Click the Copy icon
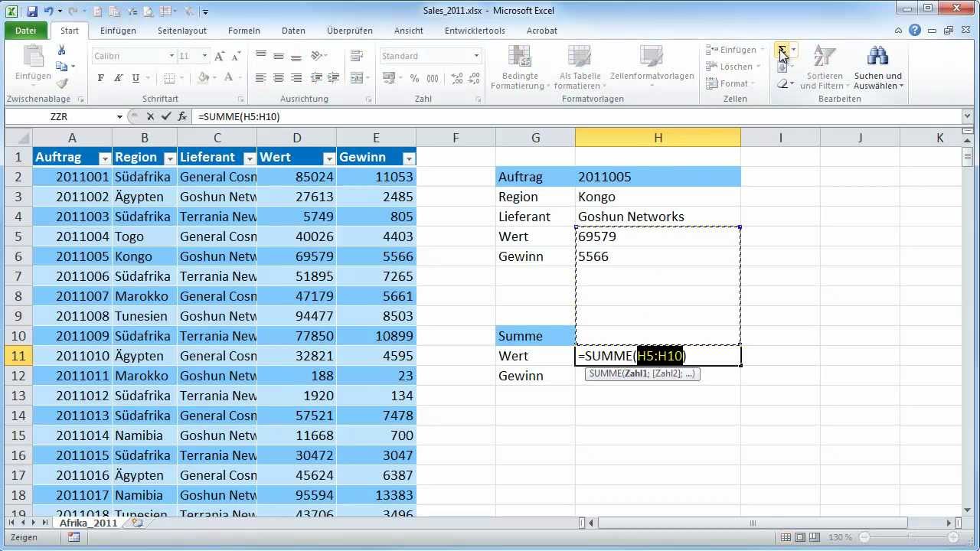This screenshot has height=551, width=980. coord(62,67)
